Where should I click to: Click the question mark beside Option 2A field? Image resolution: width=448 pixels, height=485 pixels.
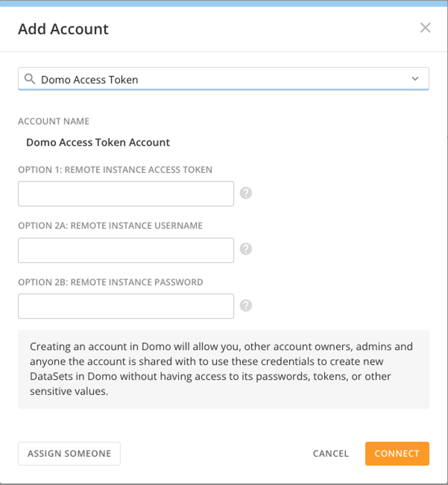(x=246, y=249)
